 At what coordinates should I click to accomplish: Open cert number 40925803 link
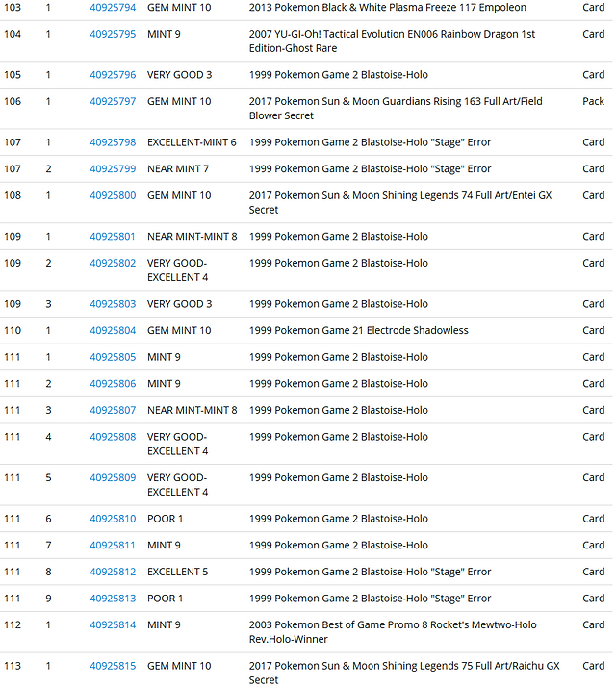(113, 304)
